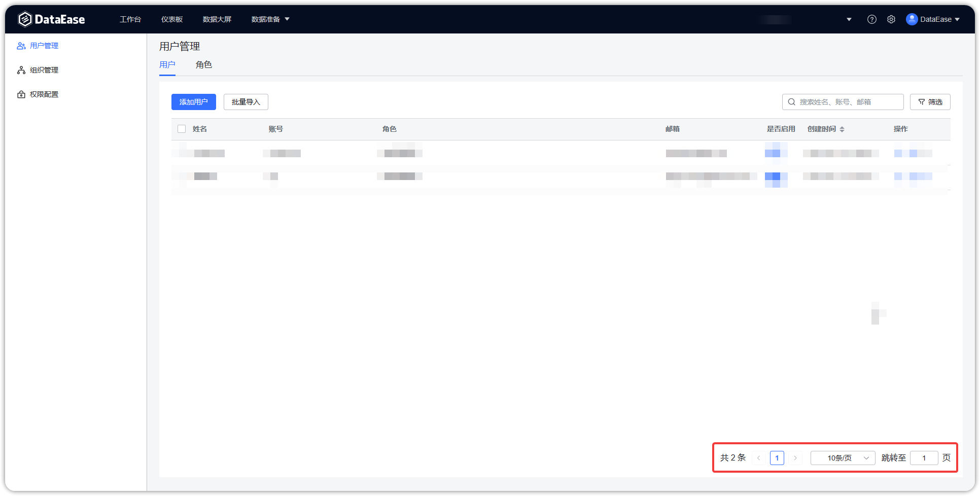Open the DataEase account dropdown arrow
The width and height of the screenshot is (980, 496).
[957, 19]
